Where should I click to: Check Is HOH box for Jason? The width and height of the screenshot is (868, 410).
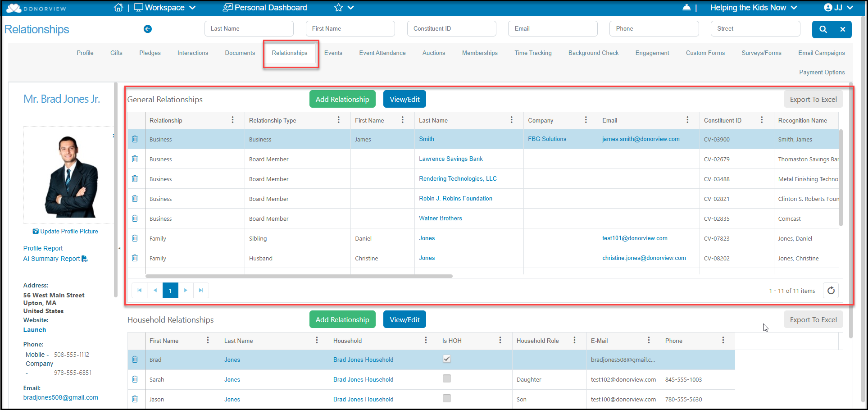tap(447, 398)
